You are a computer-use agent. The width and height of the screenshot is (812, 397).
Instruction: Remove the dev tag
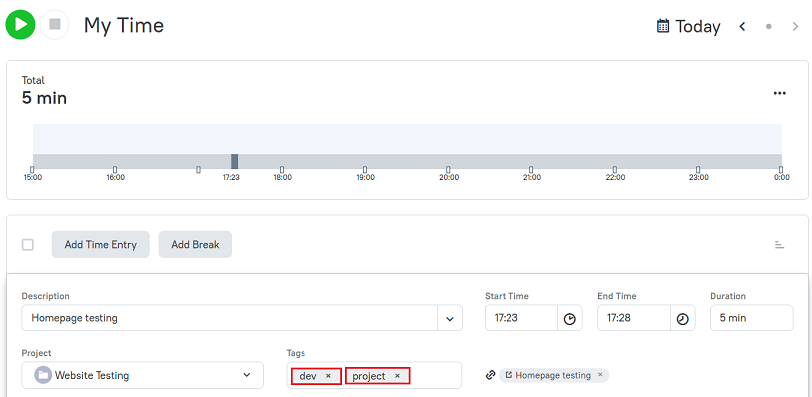328,376
